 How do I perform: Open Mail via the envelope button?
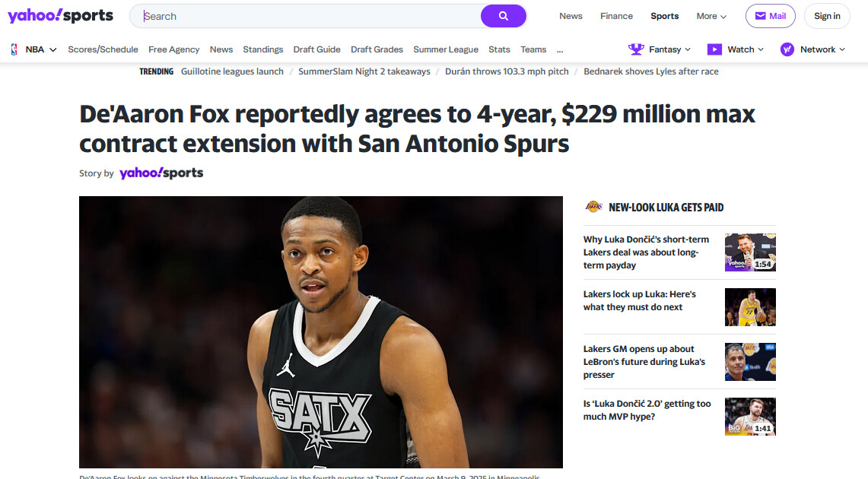click(x=770, y=16)
